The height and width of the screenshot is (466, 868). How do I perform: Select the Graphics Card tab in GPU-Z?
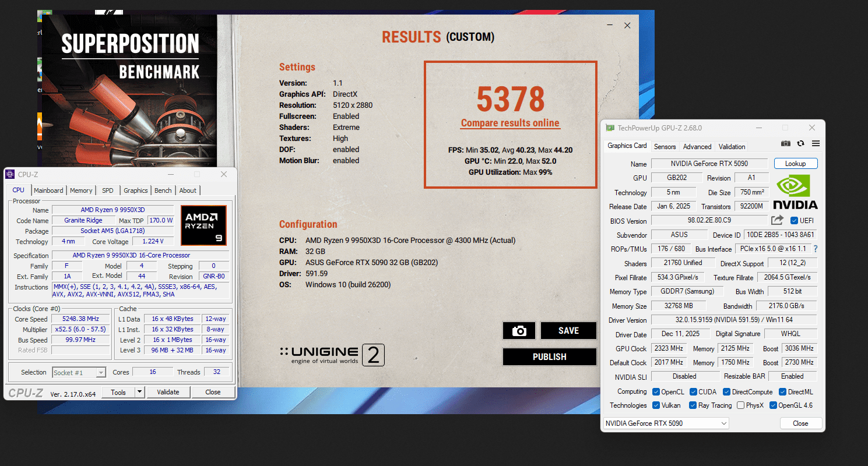click(x=627, y=146)
